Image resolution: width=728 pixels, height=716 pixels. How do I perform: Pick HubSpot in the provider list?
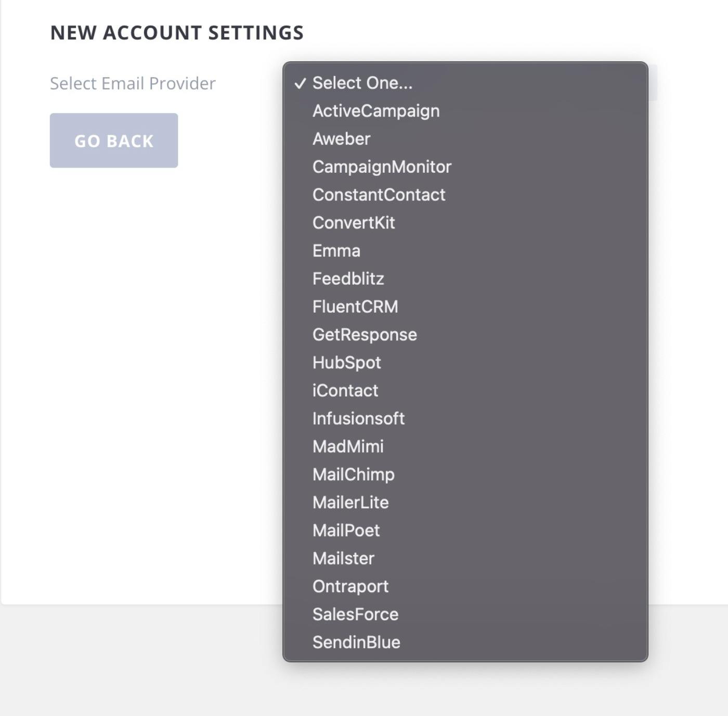click(x=465, y=363)
